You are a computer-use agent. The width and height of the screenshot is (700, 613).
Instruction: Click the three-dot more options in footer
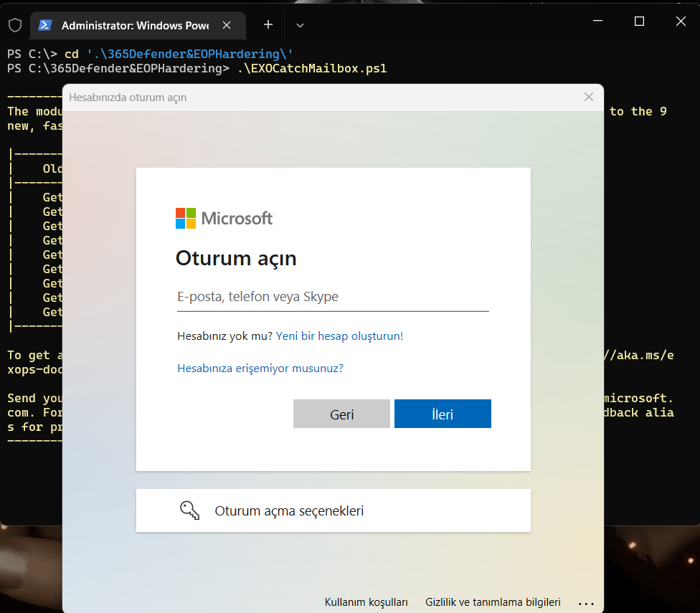point(586,604)
